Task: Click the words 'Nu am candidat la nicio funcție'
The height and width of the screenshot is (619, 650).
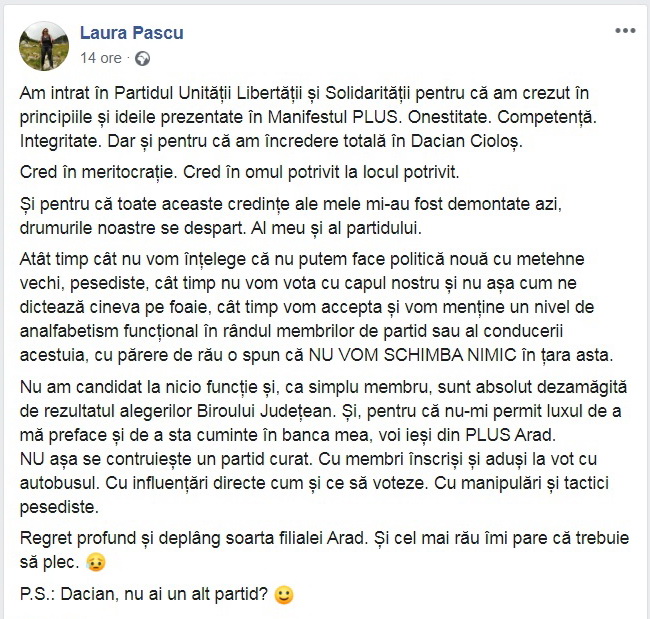Action: [138, 387]
